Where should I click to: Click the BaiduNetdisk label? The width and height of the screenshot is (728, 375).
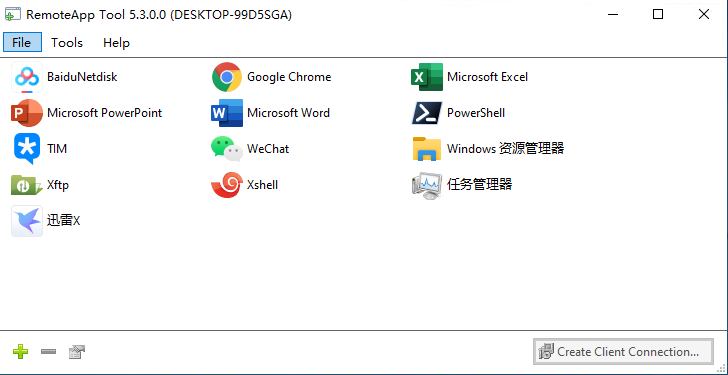tap(82, 77)
